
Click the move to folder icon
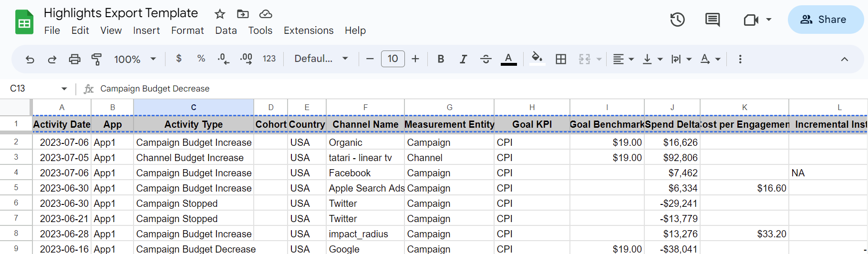(243, 14)
